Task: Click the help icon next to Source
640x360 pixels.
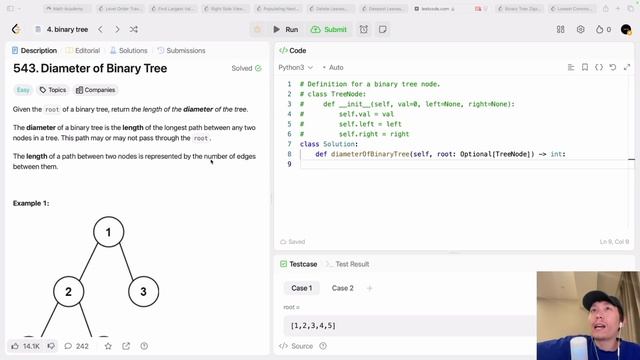Action: pos(323,346)
